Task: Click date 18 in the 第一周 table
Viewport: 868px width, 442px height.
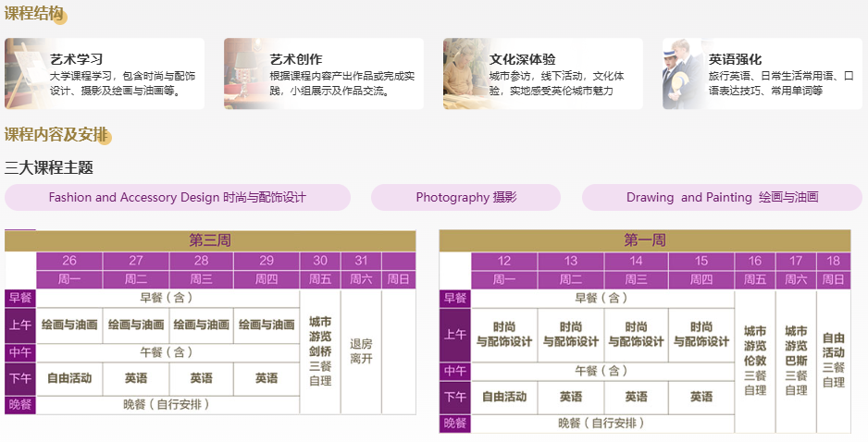Action: pos(833,261)
